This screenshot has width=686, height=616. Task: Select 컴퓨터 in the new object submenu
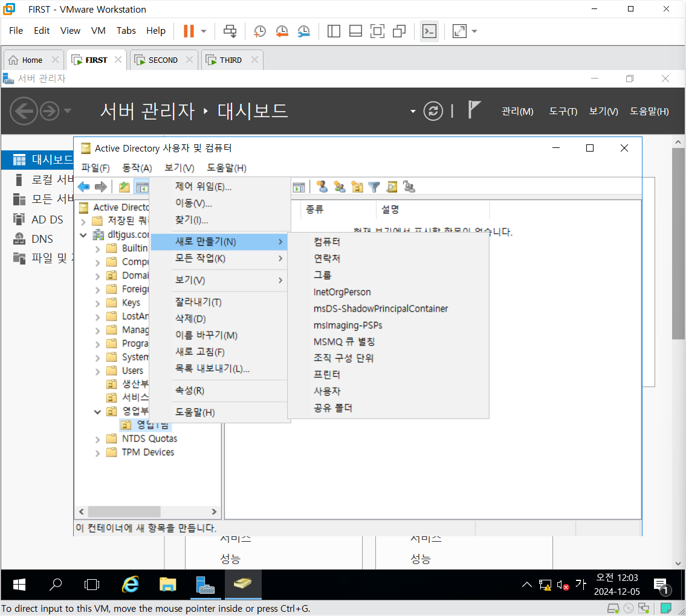pyautogui.click(x=388, y=242)
